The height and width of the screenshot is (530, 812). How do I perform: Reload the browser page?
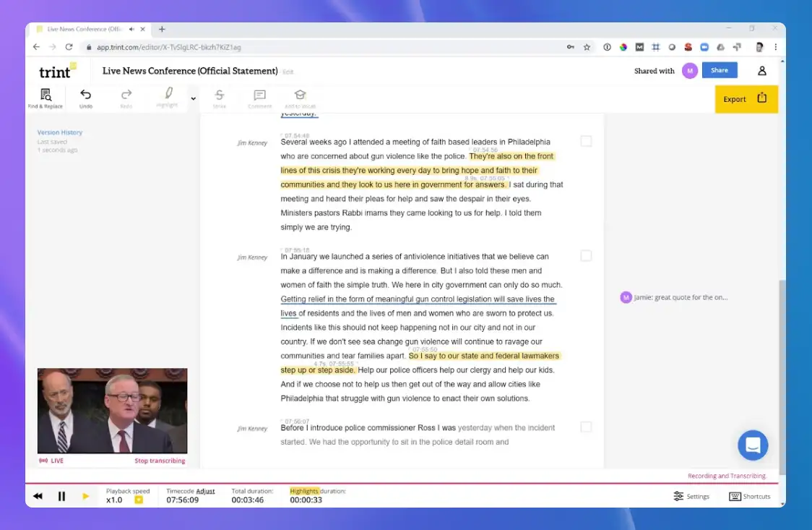pyautogui.click(x=69, y=47)
